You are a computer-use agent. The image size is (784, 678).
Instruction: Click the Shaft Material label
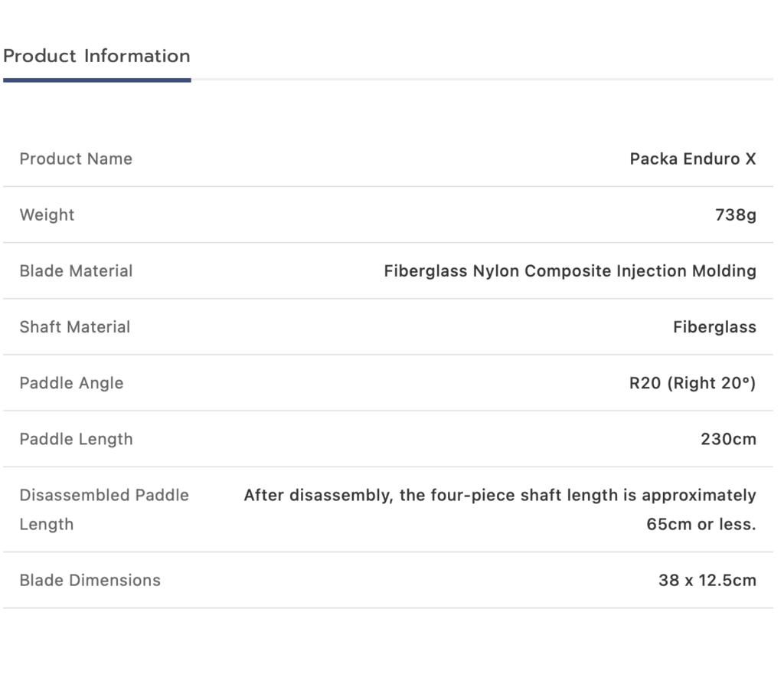click(x=75, y=326)
